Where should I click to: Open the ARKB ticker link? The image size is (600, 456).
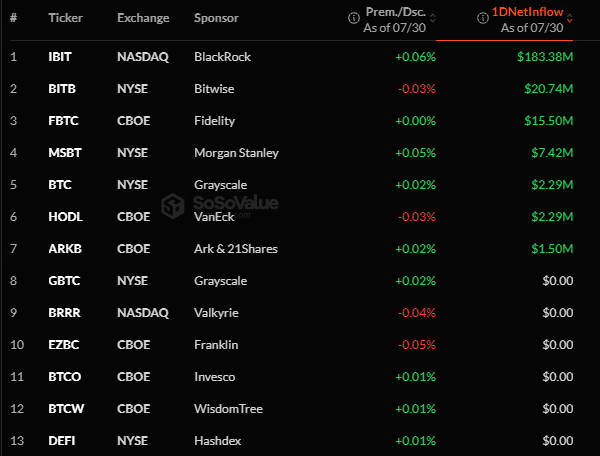tap(65, 249)
